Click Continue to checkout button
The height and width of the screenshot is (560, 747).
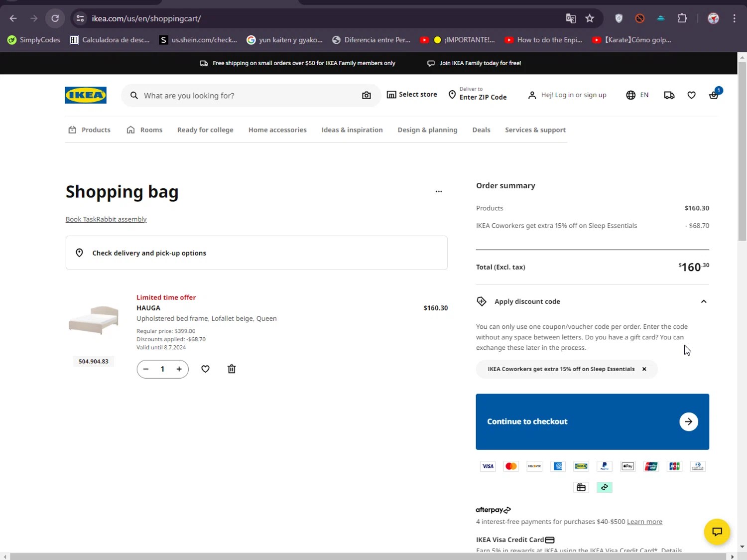click(592, 421)
